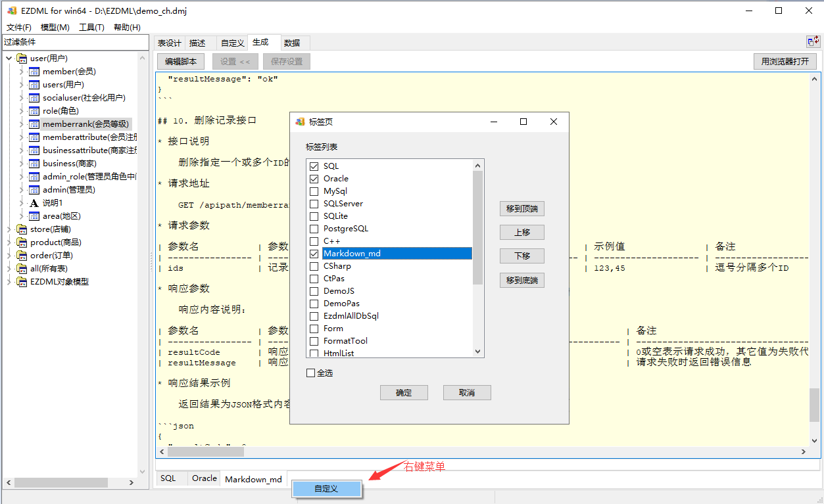This screenshot has width=824, height=504.
Task: Expand the store(店铺) tree node
Action: pyautogui.click(x=9, y=229)
